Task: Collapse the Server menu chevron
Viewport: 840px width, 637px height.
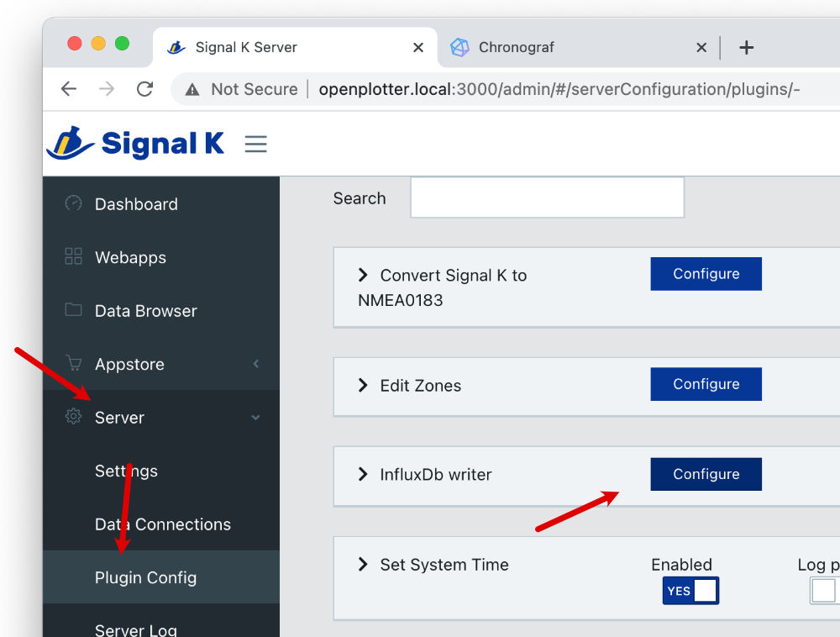Action: click(x=255, y=418)
